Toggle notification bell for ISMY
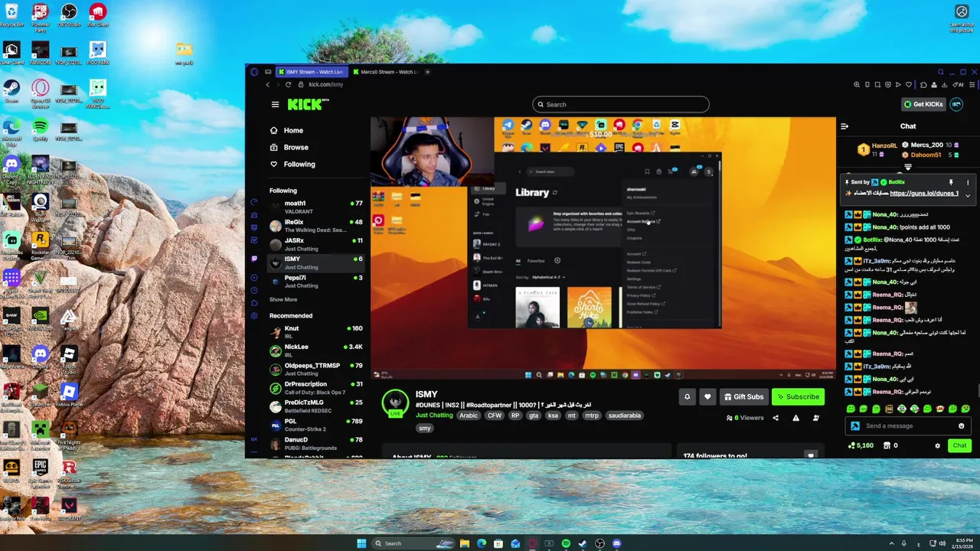This screenshot has height=551, width=980. (687, 396)
